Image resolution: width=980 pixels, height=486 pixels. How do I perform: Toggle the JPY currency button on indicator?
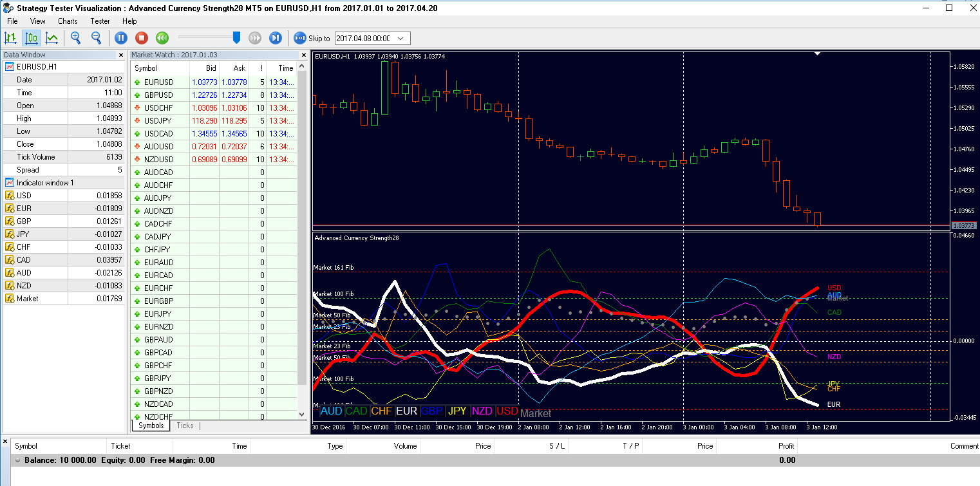pos(457,411)
